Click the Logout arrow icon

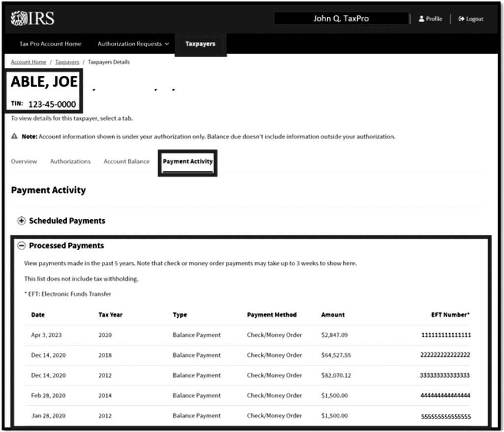point(461,19)
